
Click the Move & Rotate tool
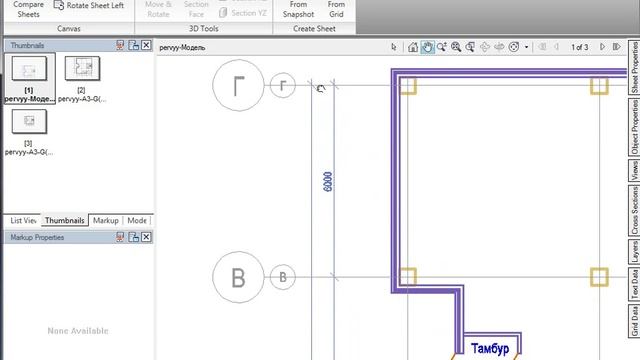pos(158,9)
